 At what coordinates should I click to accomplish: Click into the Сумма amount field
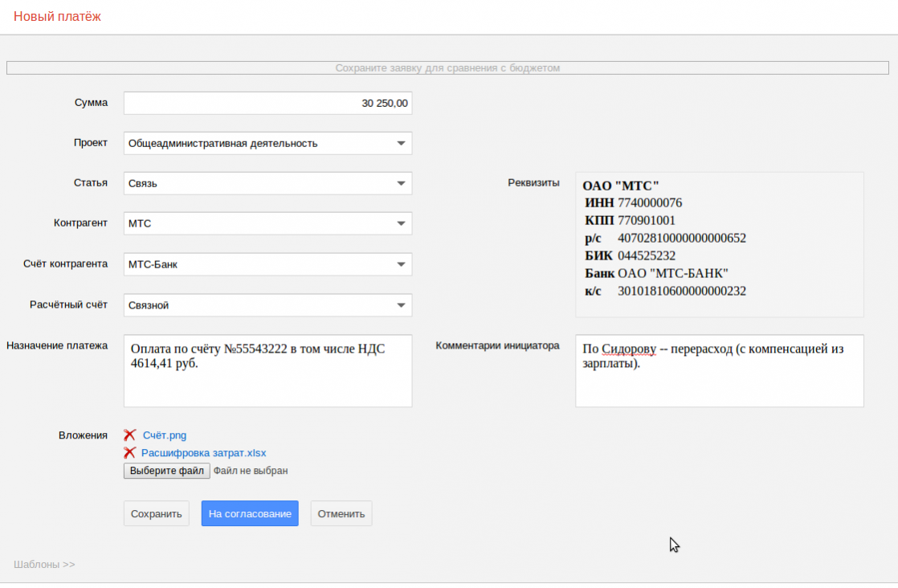pyautogui.click(x=267, y=103)
